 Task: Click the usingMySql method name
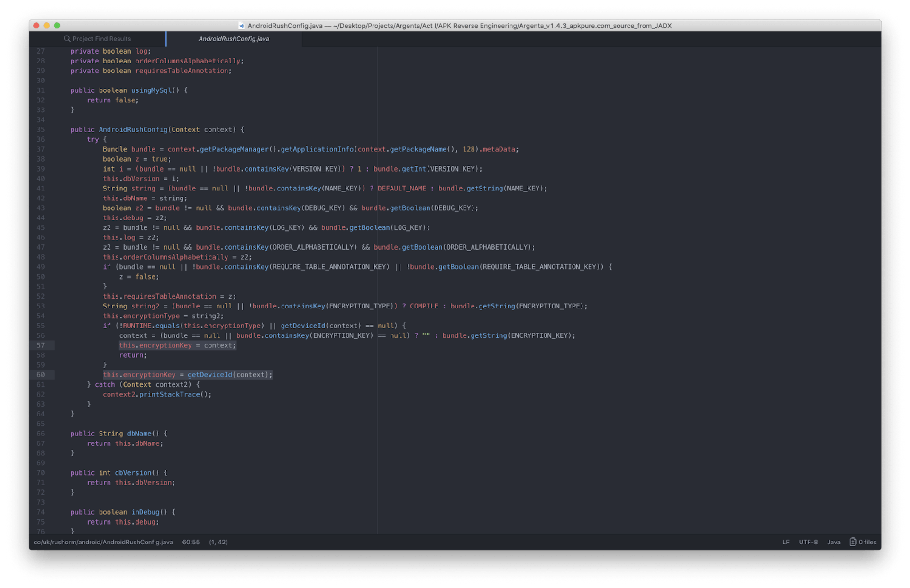tap(151, 90)
